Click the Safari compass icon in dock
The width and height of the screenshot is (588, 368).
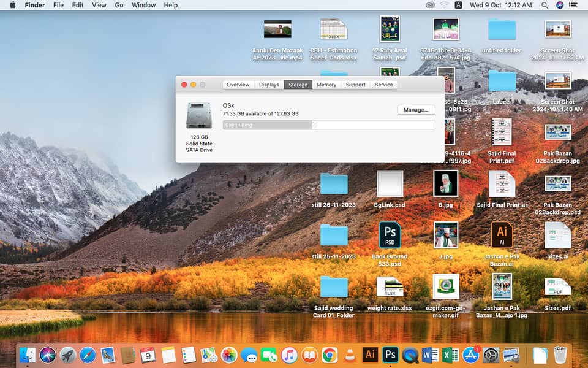[88, 355]
